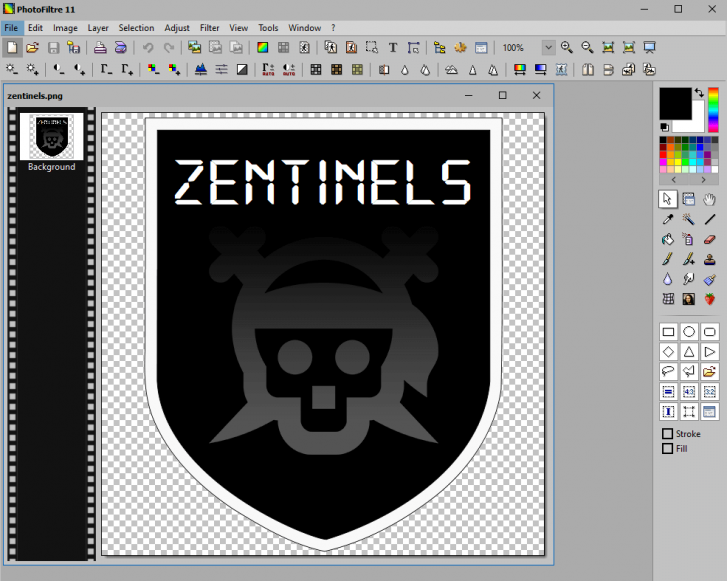Select the Clone Stamp tool
The height and width of the screenshot is (581, 727).
click(x=710, y=259)
